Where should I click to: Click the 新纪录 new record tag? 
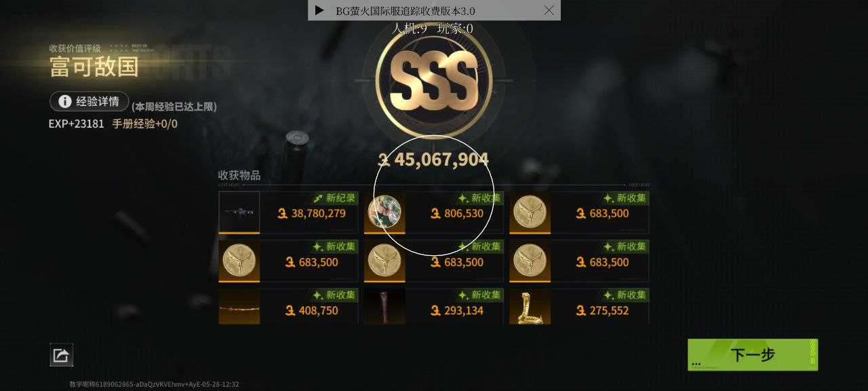[x=334, y=198]
